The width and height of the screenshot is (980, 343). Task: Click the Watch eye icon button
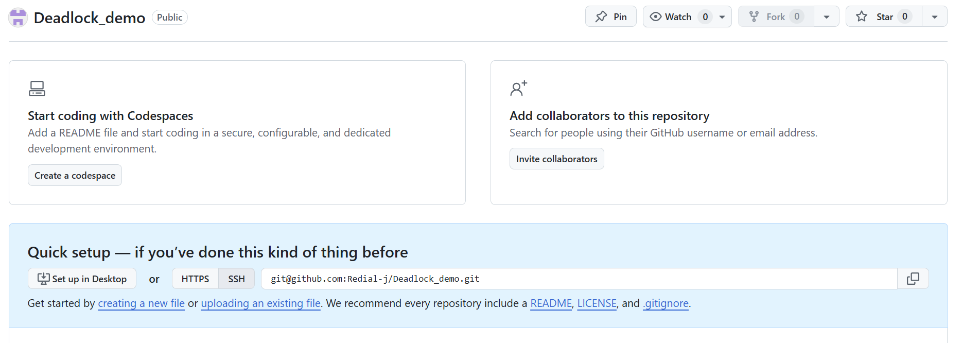click(670, 17)
